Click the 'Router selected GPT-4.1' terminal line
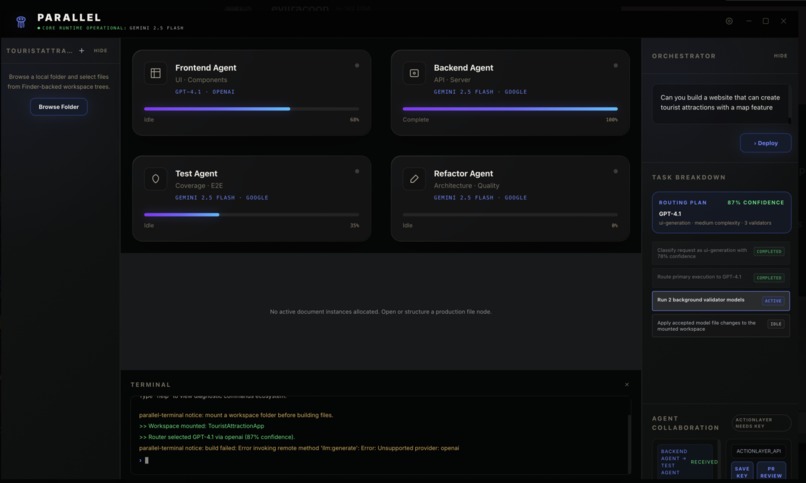This screenshot has width=806, height=483. pos(216,437)
